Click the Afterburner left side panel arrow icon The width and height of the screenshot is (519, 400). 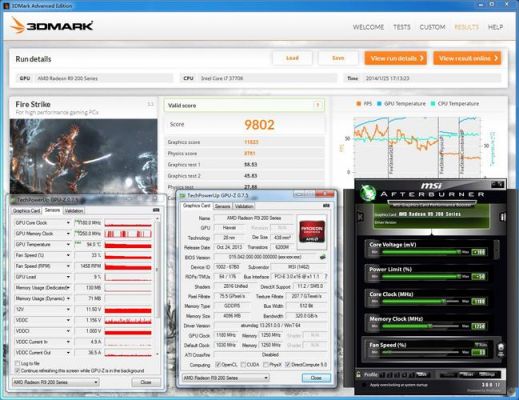(x=360, y=217)
